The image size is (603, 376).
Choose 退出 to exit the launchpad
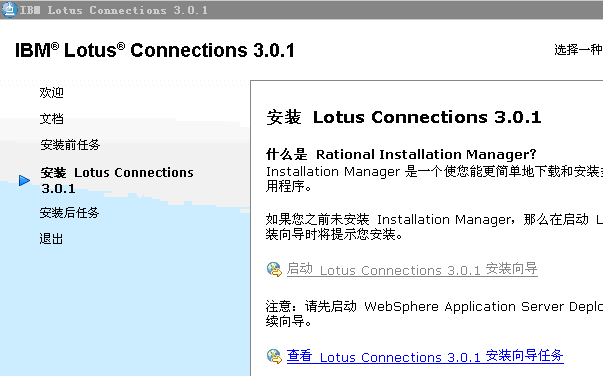(x=51, y=239)
